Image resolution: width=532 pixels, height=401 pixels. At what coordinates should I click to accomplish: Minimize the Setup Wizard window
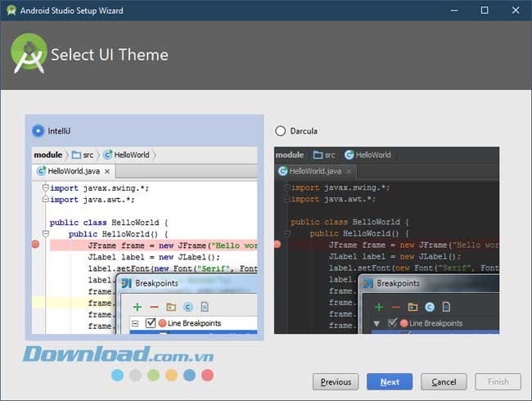[x=454, y=10]
